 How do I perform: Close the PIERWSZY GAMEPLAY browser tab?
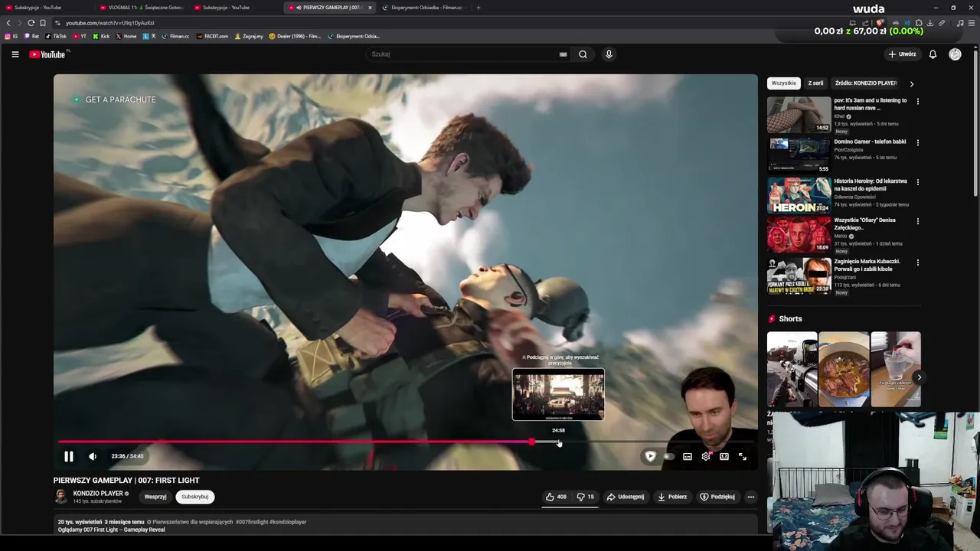pyautogui.click(x=370, y=8)
